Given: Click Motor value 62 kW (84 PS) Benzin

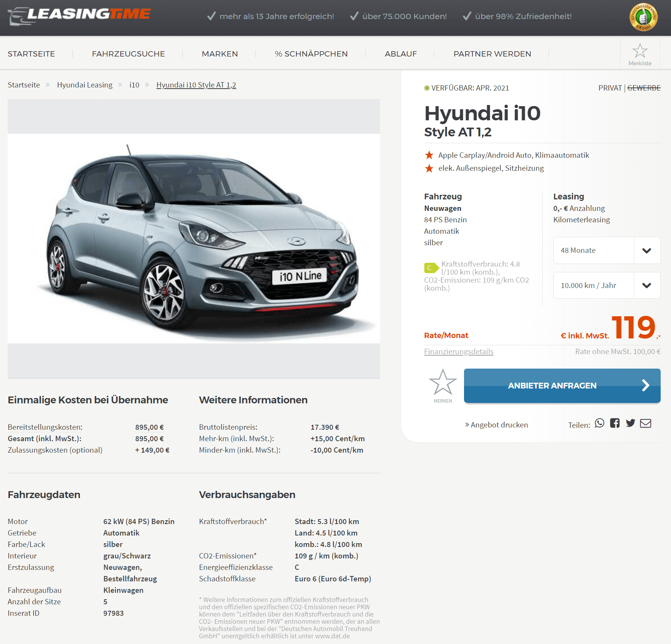Looking at the screenshot, I should click(139, 521).
